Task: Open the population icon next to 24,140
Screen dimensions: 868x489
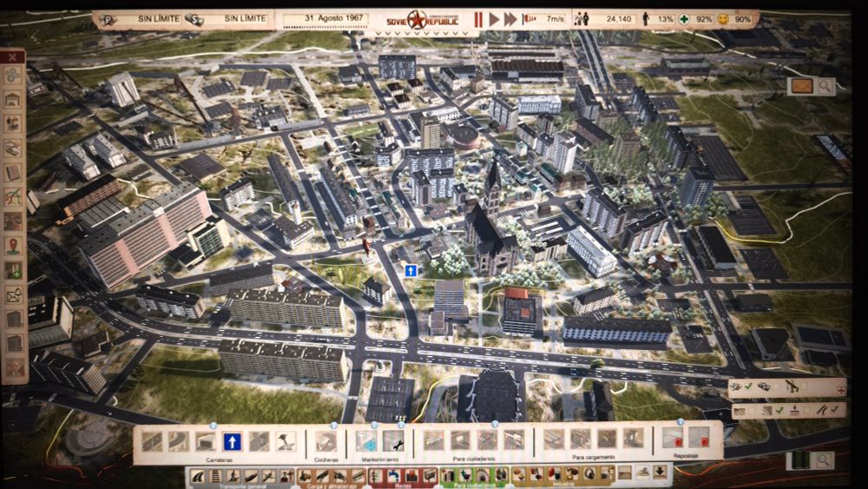Action: 582,19
